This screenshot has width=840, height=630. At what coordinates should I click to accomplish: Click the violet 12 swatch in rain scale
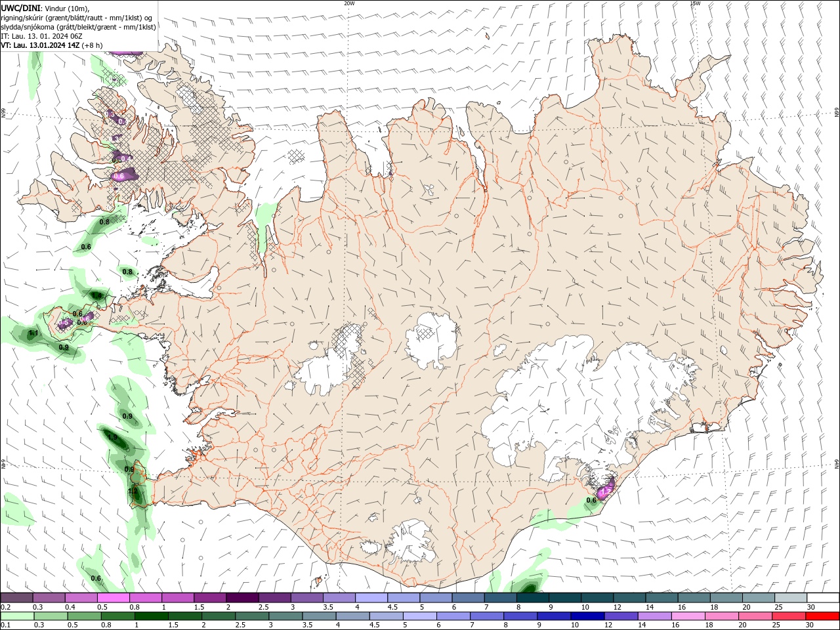(x=620, y=616)
